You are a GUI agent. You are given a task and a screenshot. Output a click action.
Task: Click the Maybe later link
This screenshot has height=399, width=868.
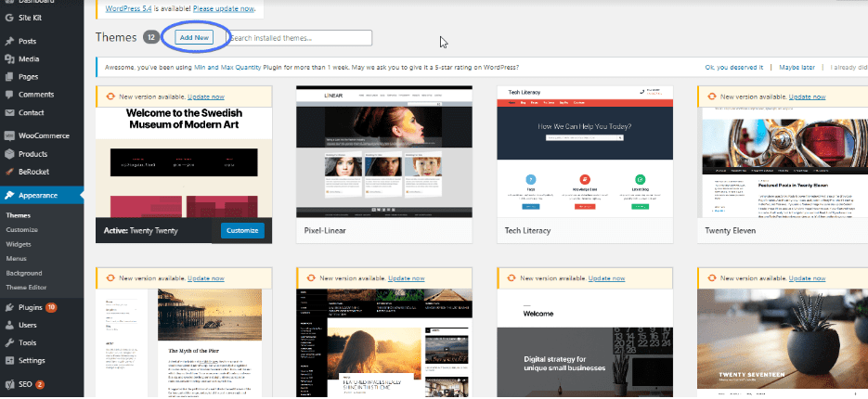(797, 68)
